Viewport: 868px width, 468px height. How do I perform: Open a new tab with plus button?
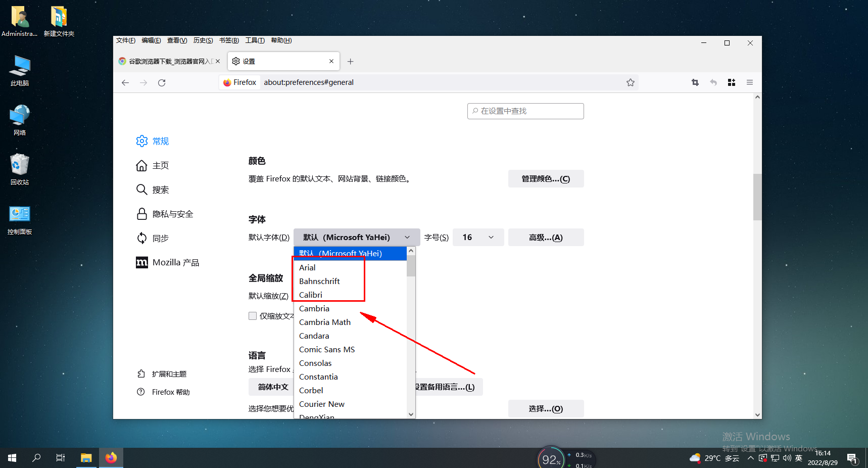351,61
